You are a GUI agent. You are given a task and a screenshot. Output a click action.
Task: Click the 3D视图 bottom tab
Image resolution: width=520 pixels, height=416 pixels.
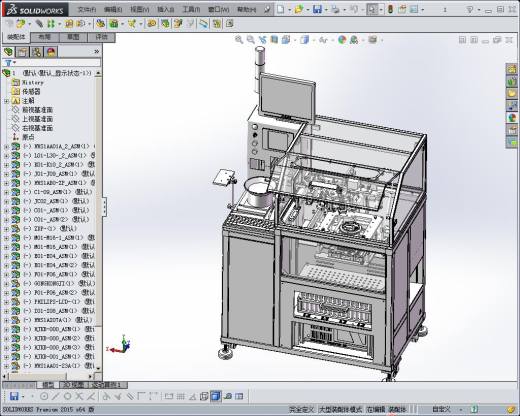pos(73,385)
